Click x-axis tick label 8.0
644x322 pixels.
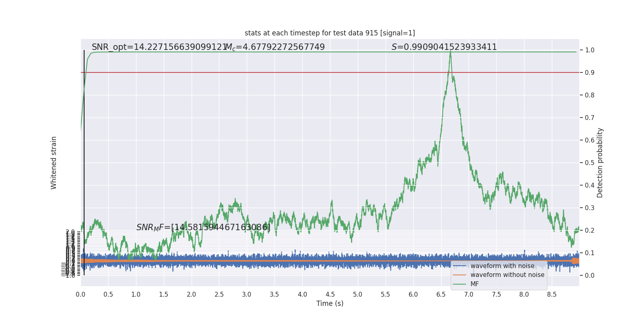click(x=524, y=295)
